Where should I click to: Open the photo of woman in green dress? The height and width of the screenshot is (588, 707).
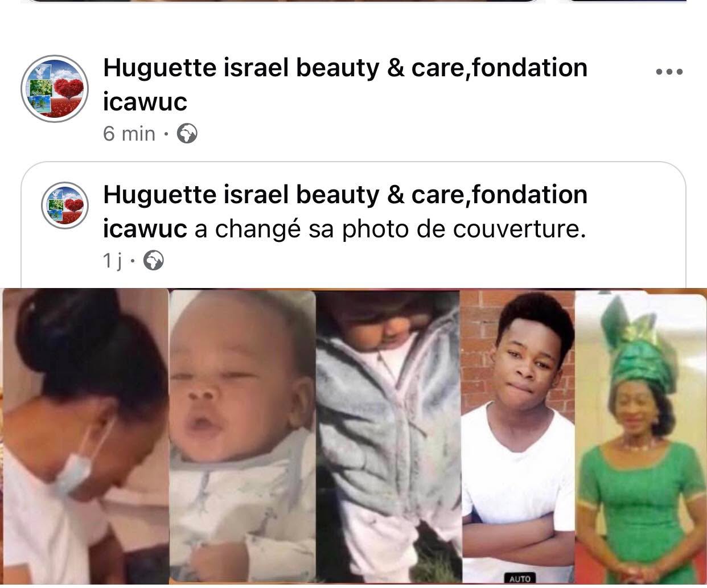click(x=640, y=437)
